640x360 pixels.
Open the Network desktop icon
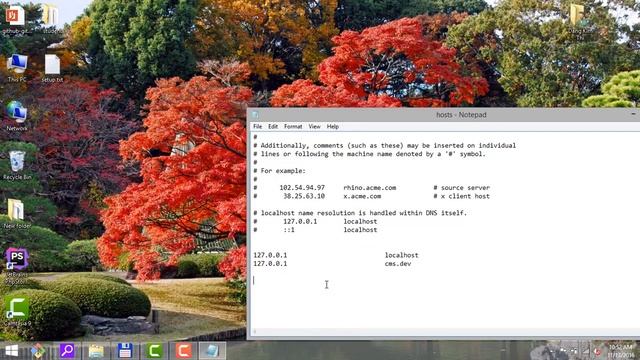pyautogui.click(x=17, y=115)
